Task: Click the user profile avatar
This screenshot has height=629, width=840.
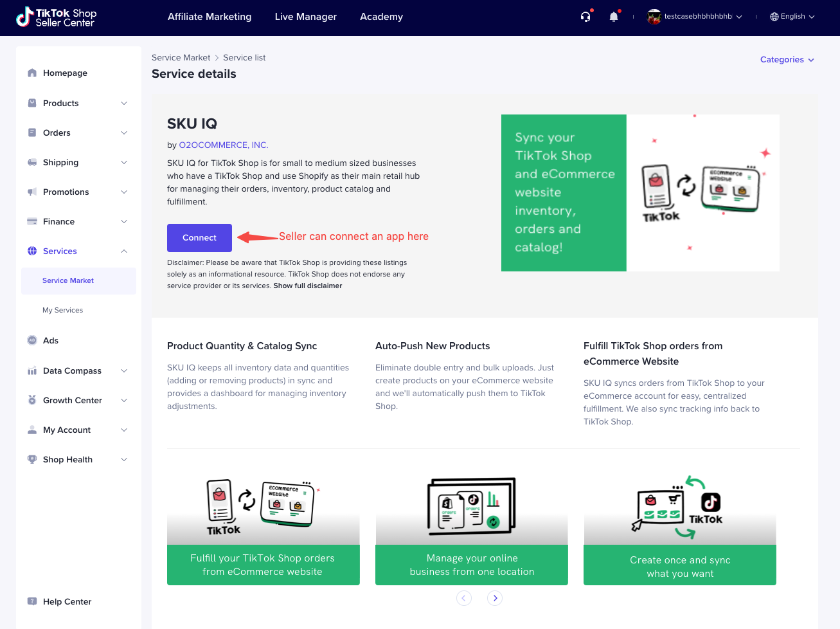Action: [x=654, y=17]
